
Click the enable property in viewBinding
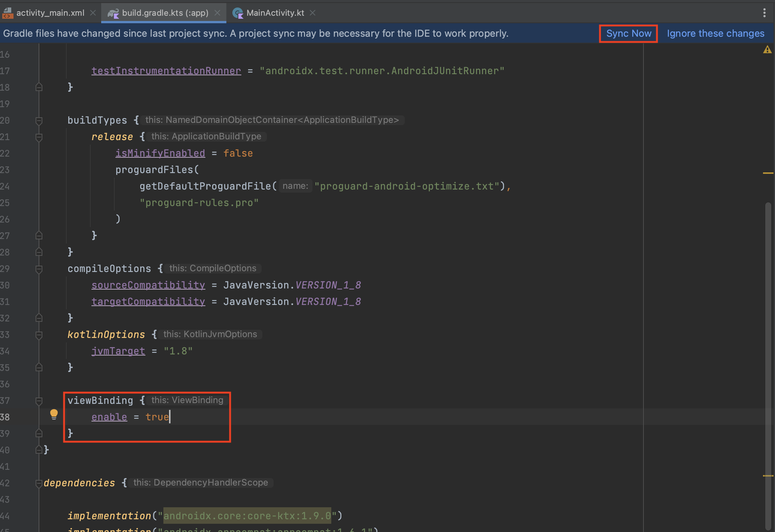coord(109,417)
